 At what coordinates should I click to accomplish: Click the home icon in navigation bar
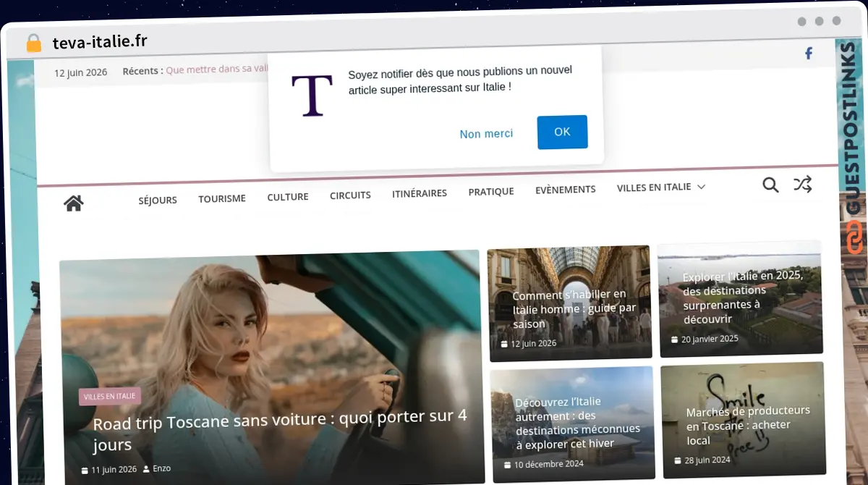coord(73,203)
